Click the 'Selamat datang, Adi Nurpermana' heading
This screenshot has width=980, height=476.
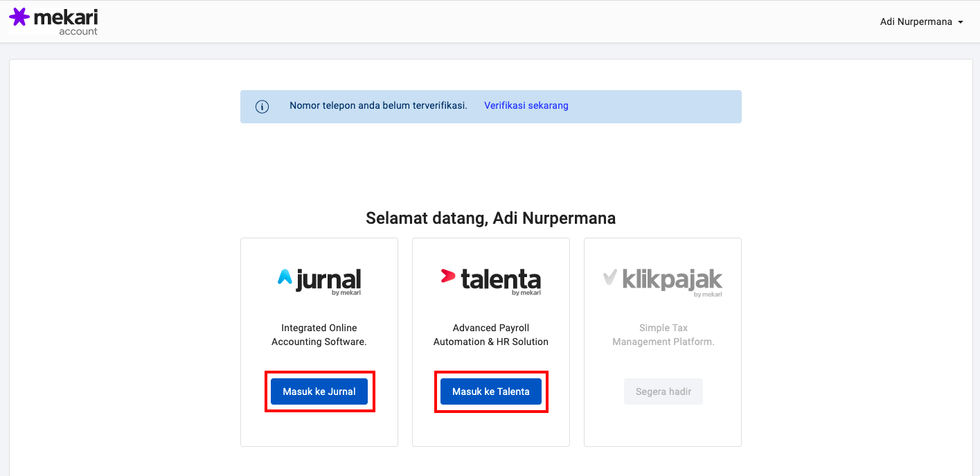coord(490,218)
